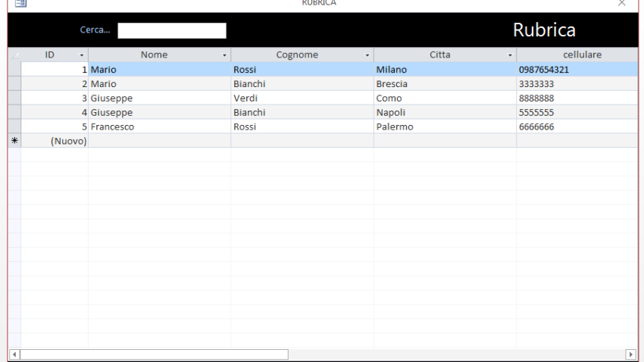Select the row selector for Mario Rossi

(14, 69)
